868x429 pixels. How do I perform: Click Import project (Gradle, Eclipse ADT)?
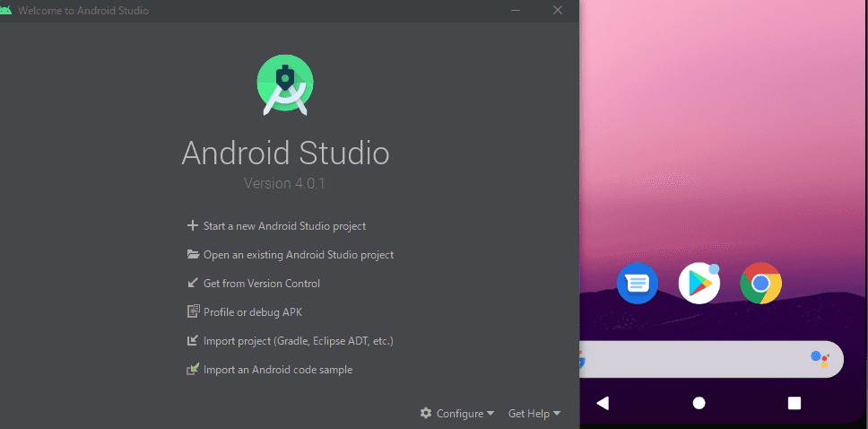[298, 341]
